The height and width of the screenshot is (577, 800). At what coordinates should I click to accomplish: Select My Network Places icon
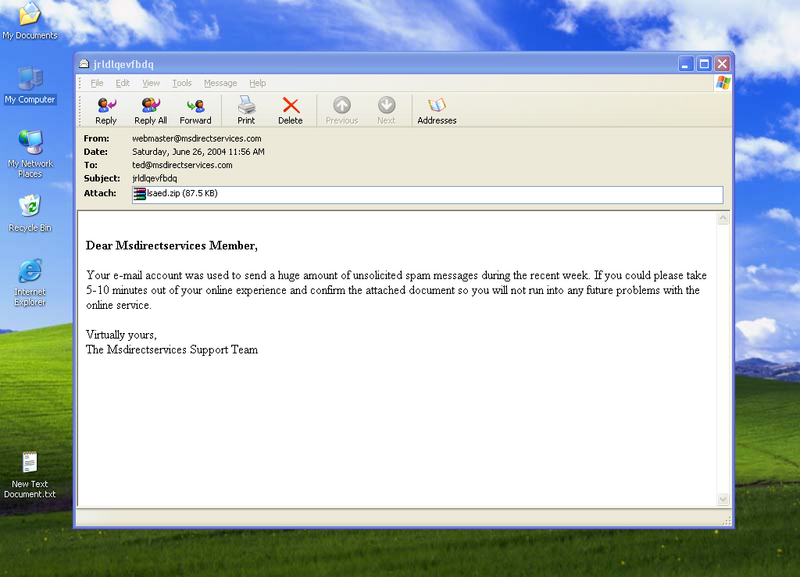point(30,154)
